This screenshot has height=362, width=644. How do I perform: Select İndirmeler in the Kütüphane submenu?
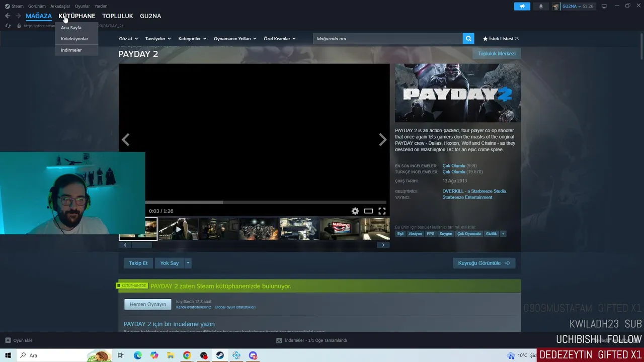click(71, 50)
